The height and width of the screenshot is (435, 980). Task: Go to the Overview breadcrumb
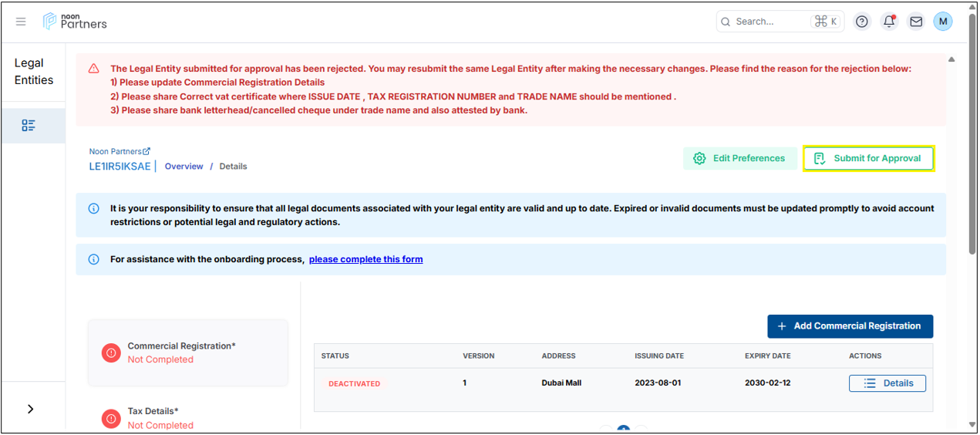click(184, 167)
